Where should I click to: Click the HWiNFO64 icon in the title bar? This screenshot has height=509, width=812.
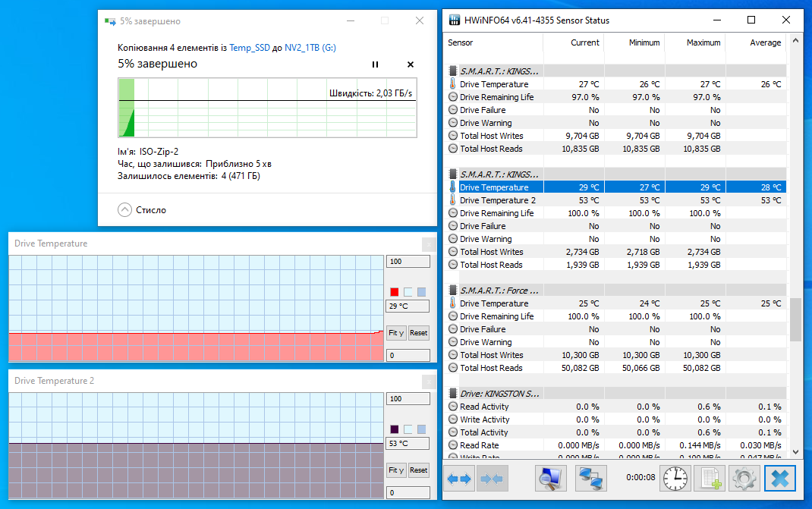[x=454, y=20]
